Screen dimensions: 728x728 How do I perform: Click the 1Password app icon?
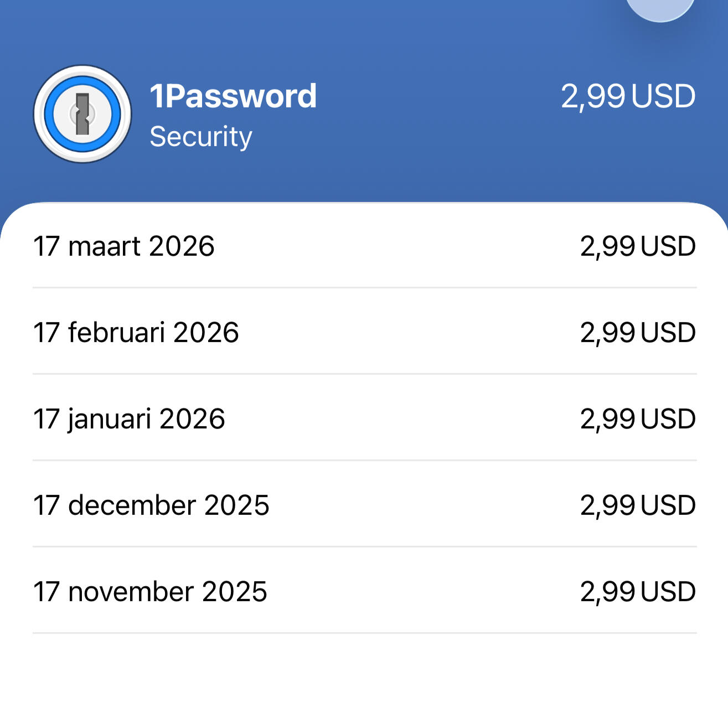coord(82,114)
